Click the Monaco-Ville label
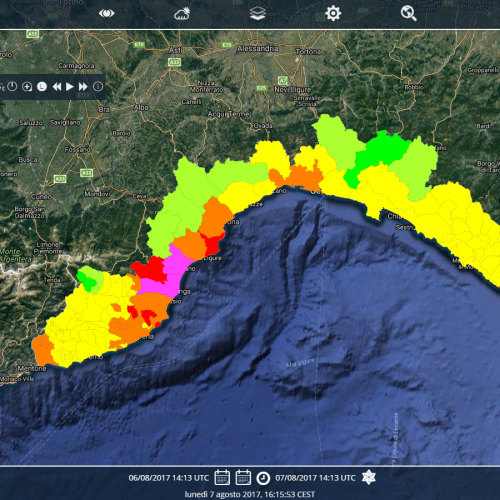Viewport: 500px width, 500px height. coord(17,379)
